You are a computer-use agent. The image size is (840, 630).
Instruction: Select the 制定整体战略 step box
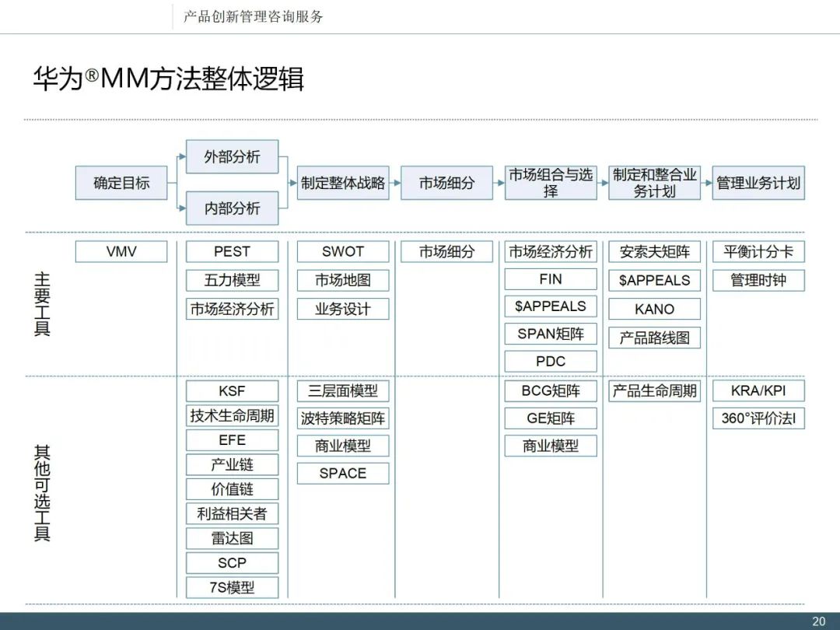pyautogui.click(x=343, y=183)
